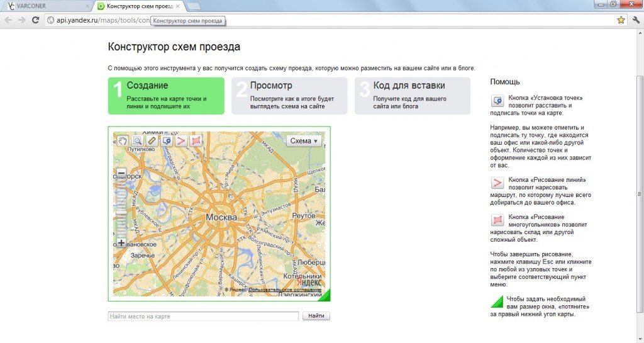Switch to the VARCONER browser tab

[46, 6]
